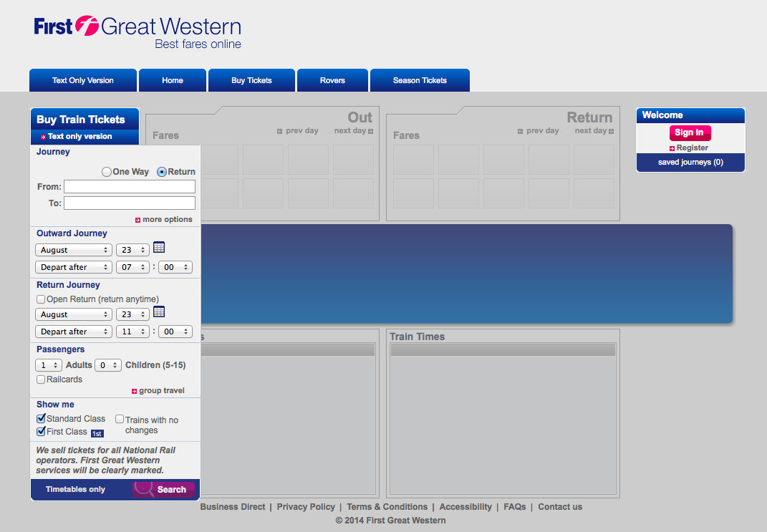767x532 pixels.
Task: Open the return month dropdown showing August
Action: [74, 314]
